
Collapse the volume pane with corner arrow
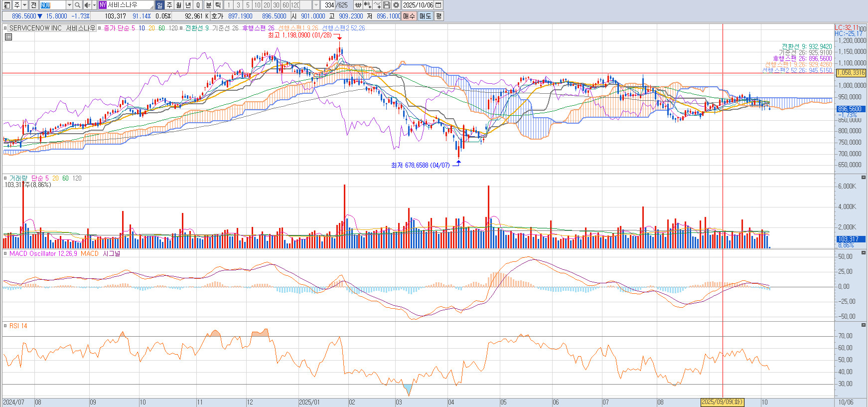pos(864,178)
